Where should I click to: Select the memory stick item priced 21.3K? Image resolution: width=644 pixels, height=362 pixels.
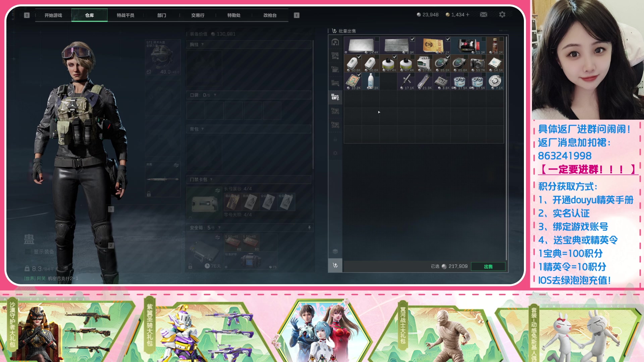click(x=424, y=81)
